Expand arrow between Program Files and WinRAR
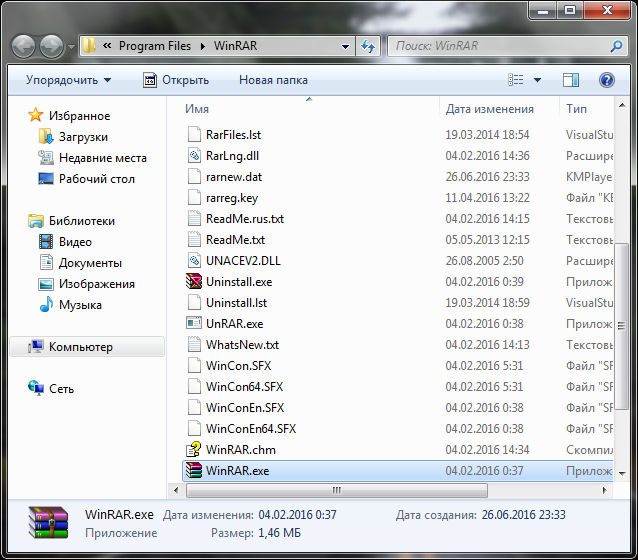 coord(203,46)
